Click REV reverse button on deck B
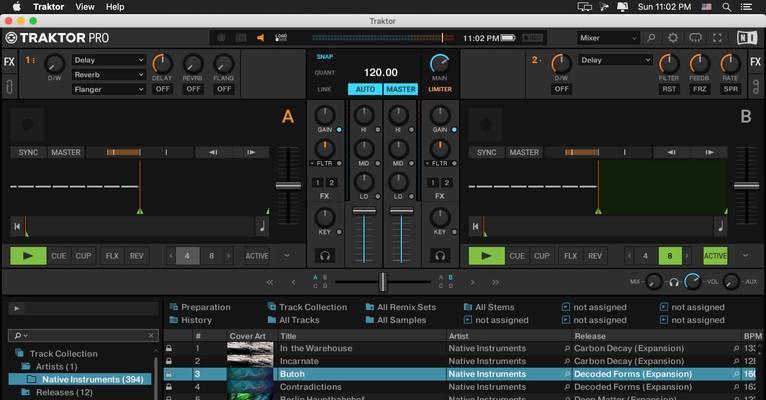Viewport: 766px width, 400px height. (x=595, y=255)
